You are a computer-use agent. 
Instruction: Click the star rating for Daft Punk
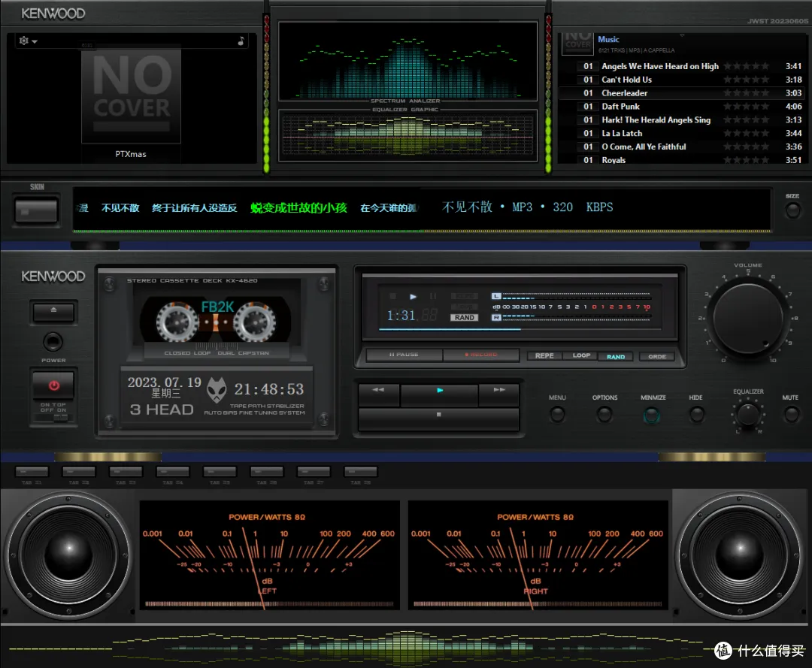pos(747,107)
